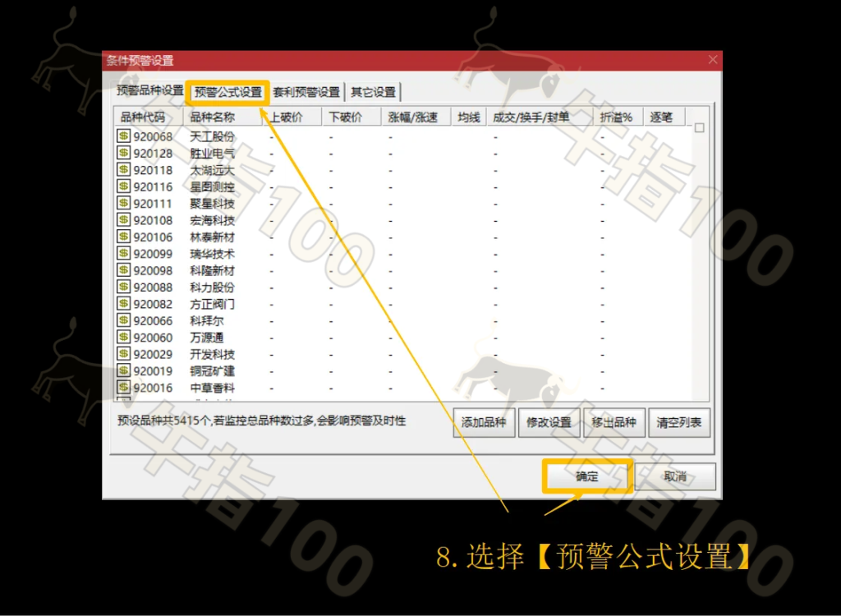Select the 瑞华技术 row name
The height and width of the screenshot is (616, 841).
(213, 254)
